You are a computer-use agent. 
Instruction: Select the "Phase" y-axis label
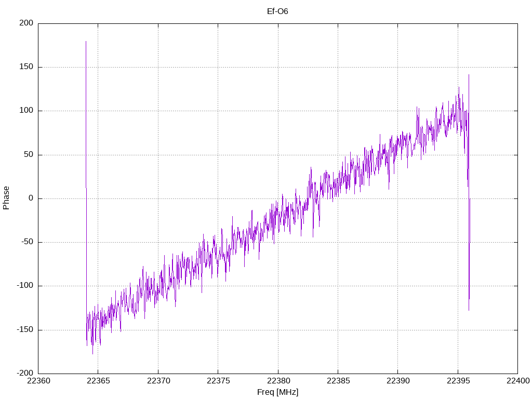click(6, 198)
